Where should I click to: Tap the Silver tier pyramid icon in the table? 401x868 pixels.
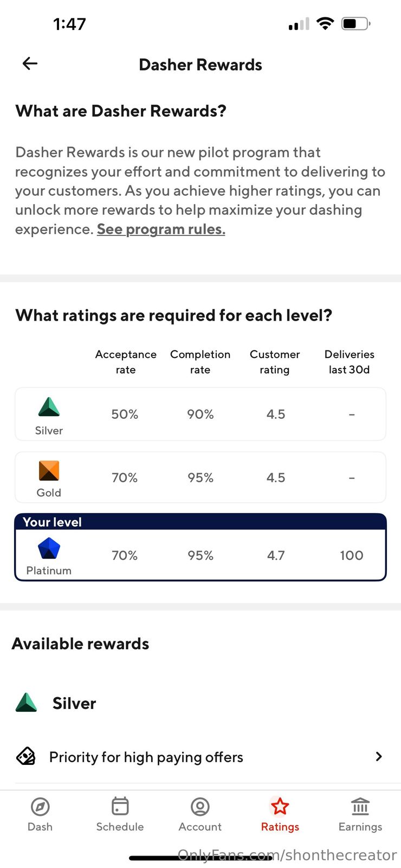coord(49,407)
